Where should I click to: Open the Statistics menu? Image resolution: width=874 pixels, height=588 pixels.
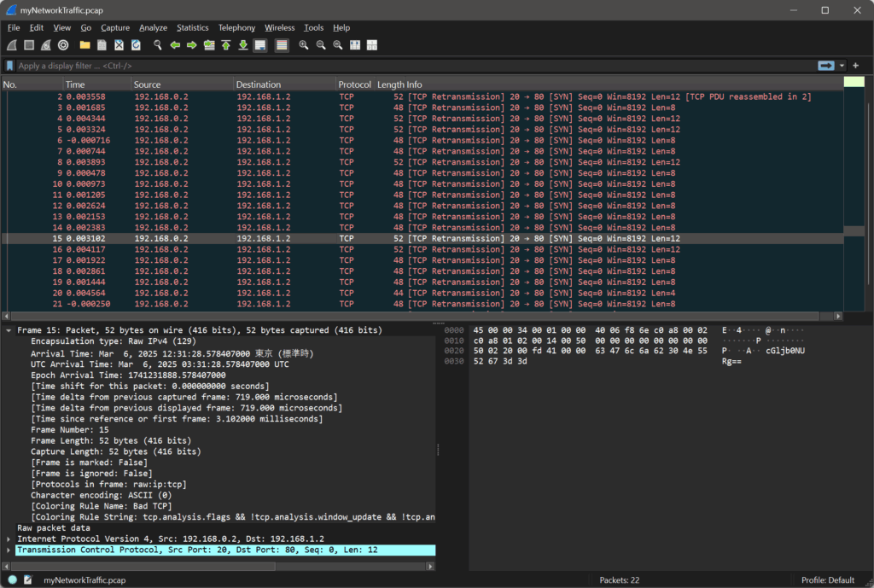pyautogui.click(x=192, y=28)
